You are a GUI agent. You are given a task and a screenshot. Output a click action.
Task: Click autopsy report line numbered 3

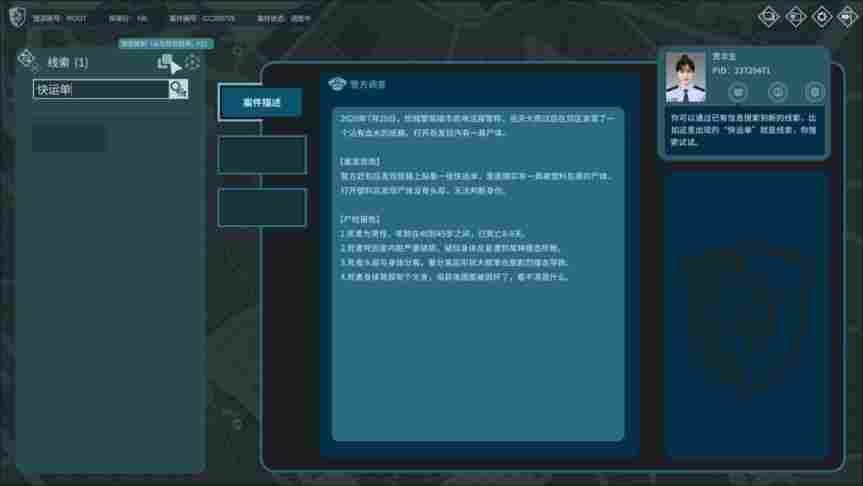[454, 263]
